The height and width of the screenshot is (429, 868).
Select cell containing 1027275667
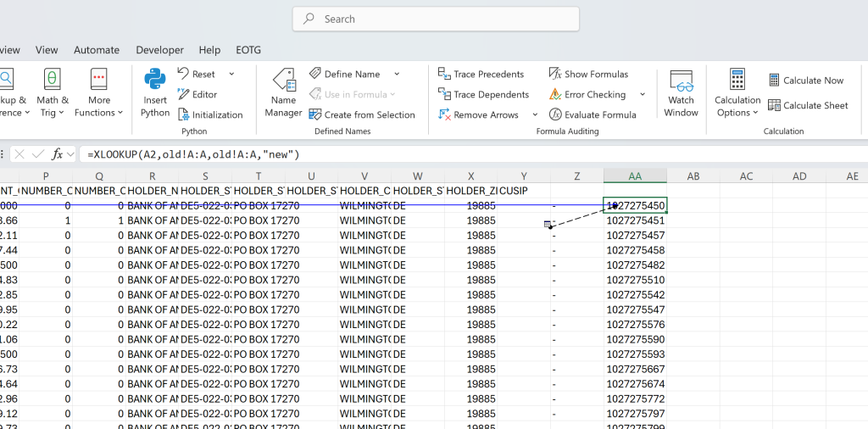click(635, 369)
